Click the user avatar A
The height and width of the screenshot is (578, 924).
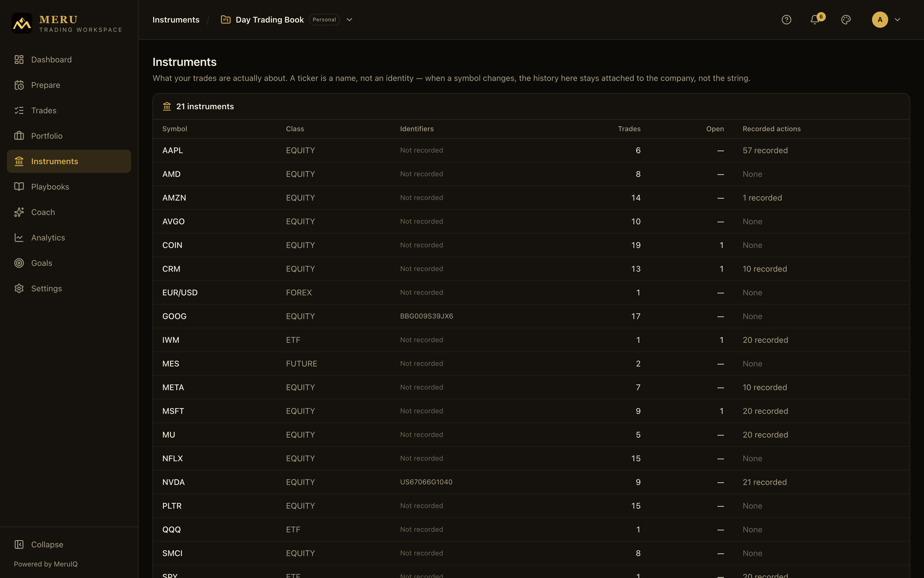pyautogui.click(x=880, y=19)
